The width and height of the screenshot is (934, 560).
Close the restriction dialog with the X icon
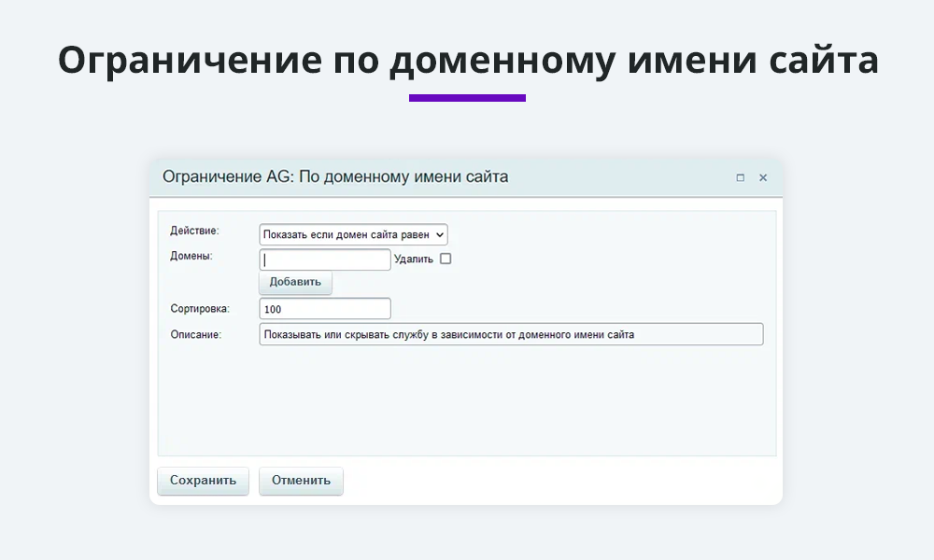[x=763, y=177]
